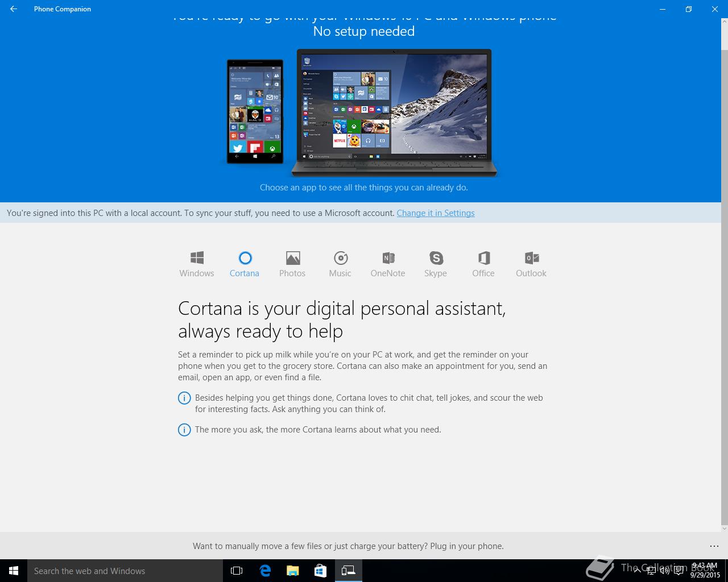Screen dimensions: 728x582
Task: Click the vertical scrollbar down arrow
Action: click(x=725, y=529)
